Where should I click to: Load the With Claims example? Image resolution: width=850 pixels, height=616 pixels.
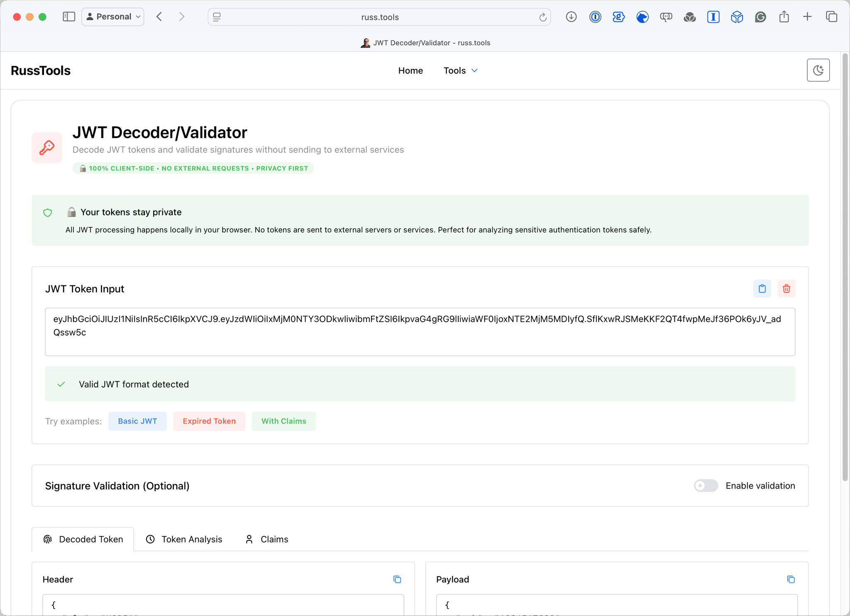[283, 421]
